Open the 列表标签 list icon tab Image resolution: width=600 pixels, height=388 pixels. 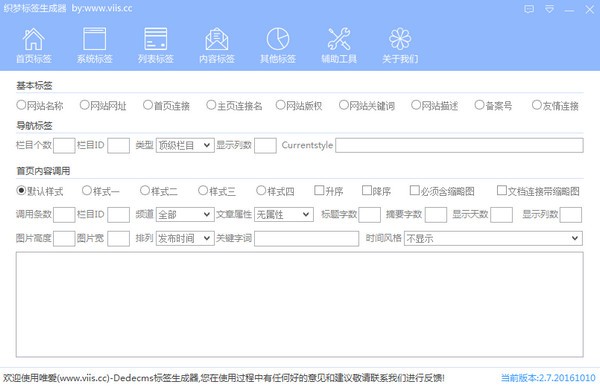point(156,45)
